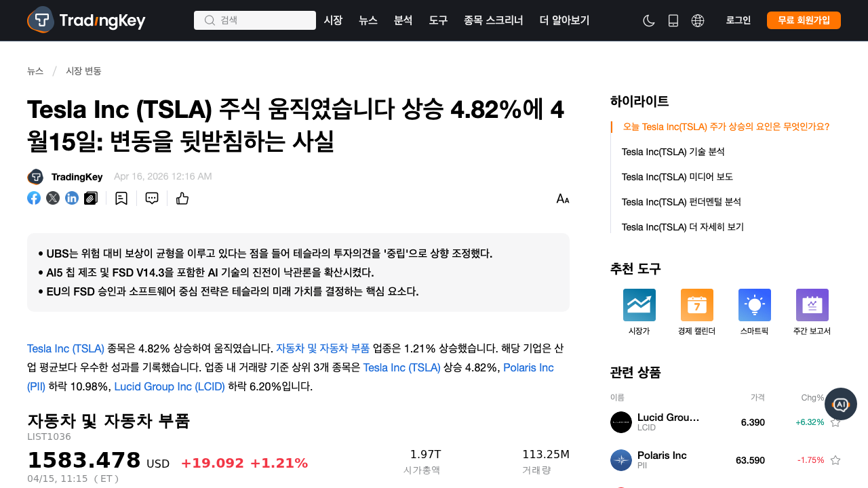Toggle dark mode with the moon icon
The height and width of the screenshot is (488, 868).
click(x=649, y=20)
